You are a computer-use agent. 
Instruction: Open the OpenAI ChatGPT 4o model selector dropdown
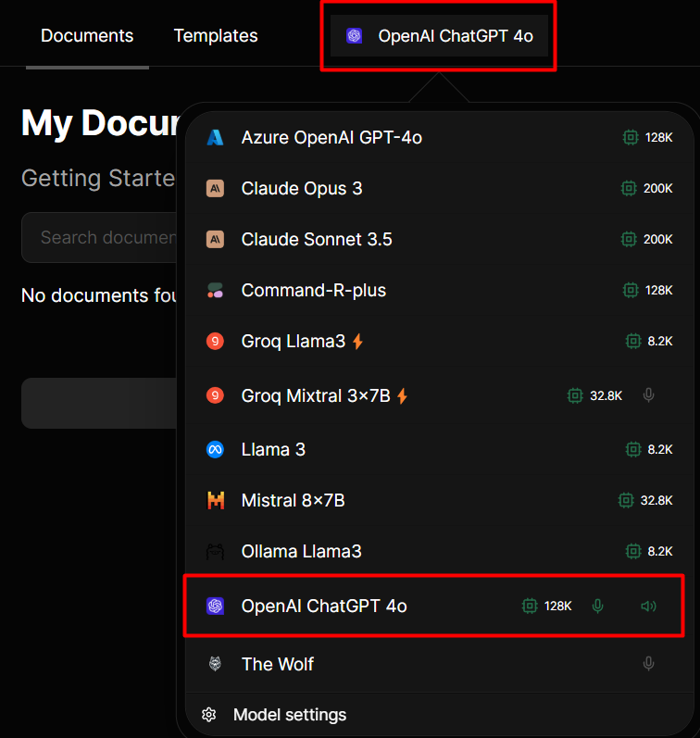point(439,37)
